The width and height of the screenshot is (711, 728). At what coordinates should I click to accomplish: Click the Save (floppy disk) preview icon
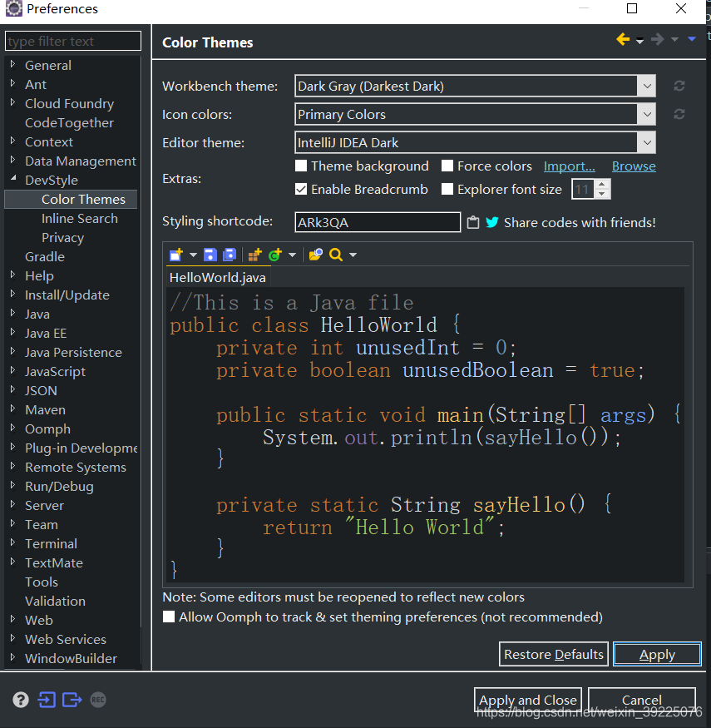coord(210,255)
